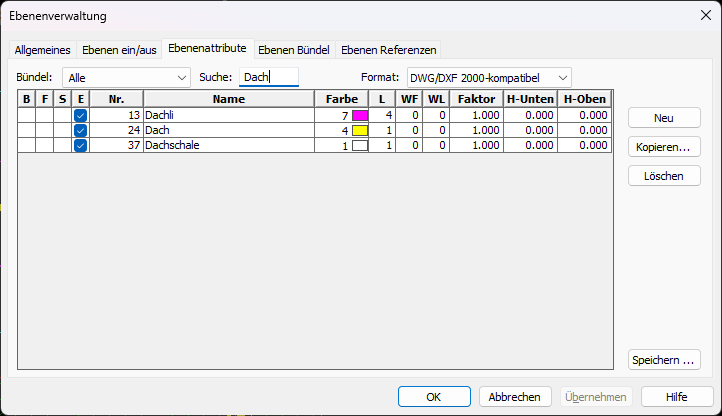Confirm the dialog with OK

434,397
